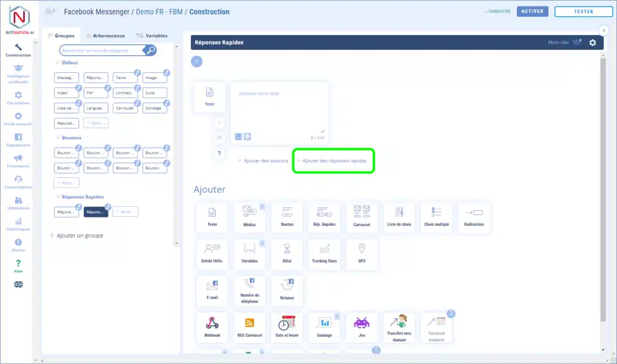
Task: Open the Statistiques sidebar section
Action: pyautogui.click(x=18, y=224)
